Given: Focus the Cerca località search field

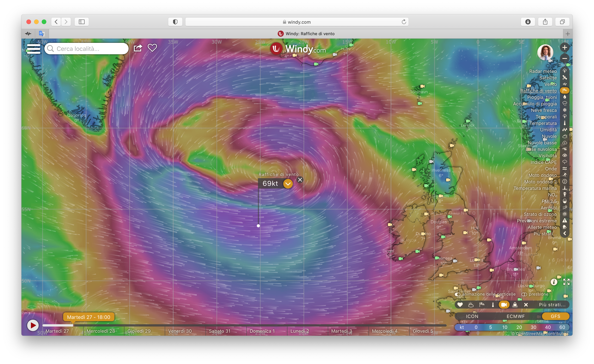Looking at the screenshot, I should 86,49.
